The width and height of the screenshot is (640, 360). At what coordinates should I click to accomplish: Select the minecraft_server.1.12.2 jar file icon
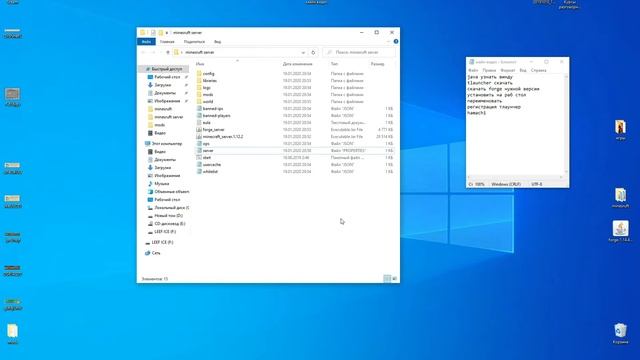199,136
